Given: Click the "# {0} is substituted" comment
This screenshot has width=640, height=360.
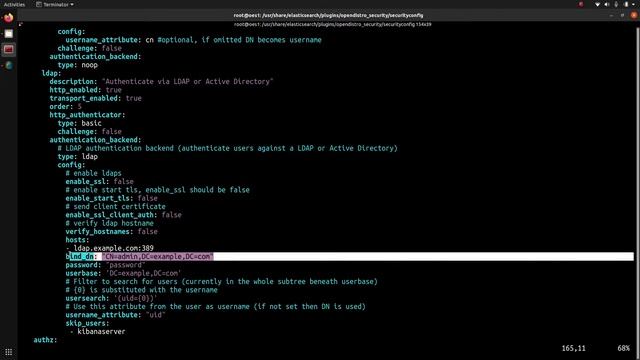Looking at the screenshot, I should (x=142, y=290).
